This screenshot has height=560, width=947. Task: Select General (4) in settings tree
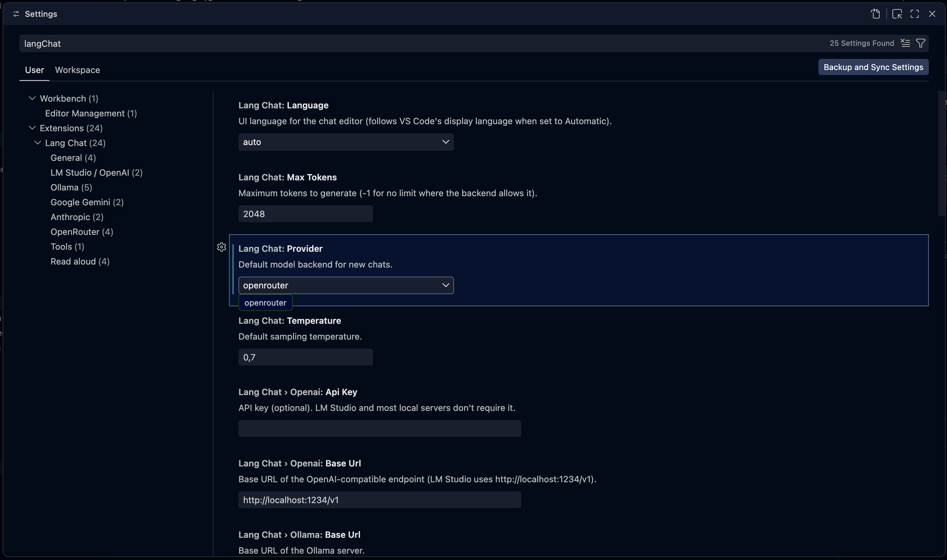pyautogui.click(x=73, y=158)
